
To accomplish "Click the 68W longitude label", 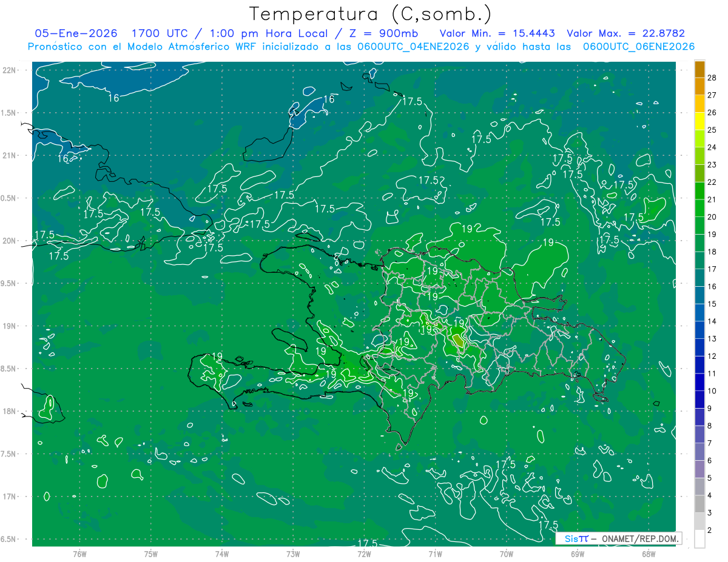I will [x=649, y=554].
